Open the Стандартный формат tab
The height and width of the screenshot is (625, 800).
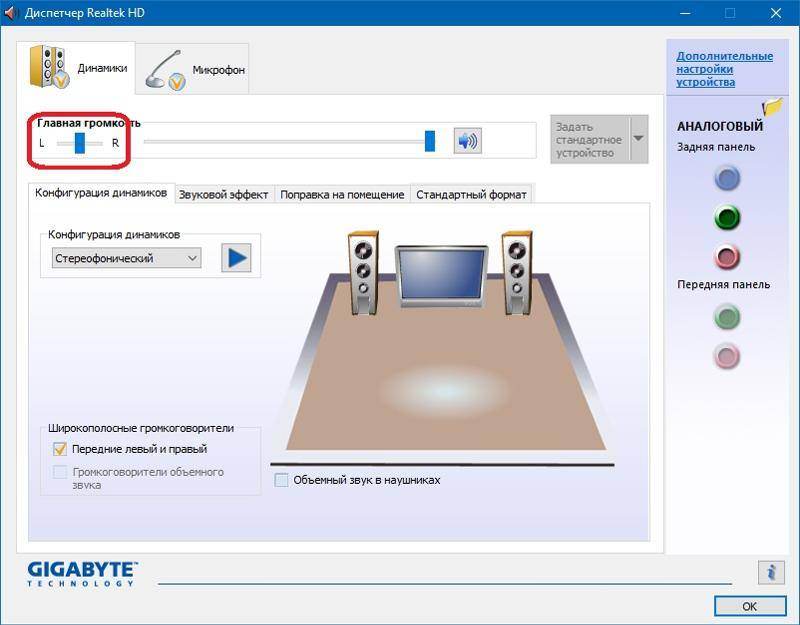pyautogui.click(x=471, y=194)
